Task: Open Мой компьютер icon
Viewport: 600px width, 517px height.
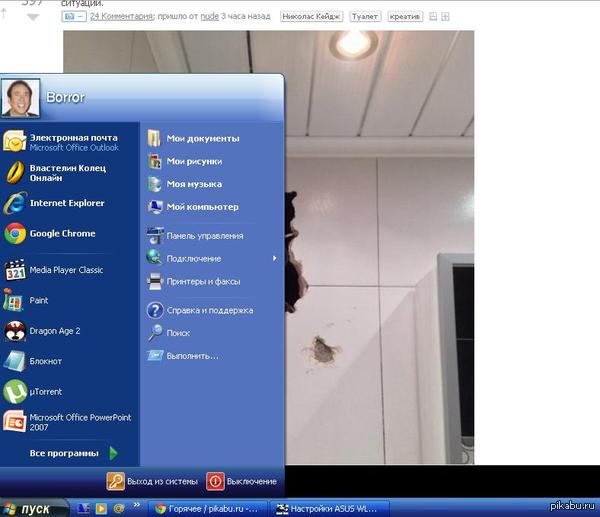Action: 155,207
